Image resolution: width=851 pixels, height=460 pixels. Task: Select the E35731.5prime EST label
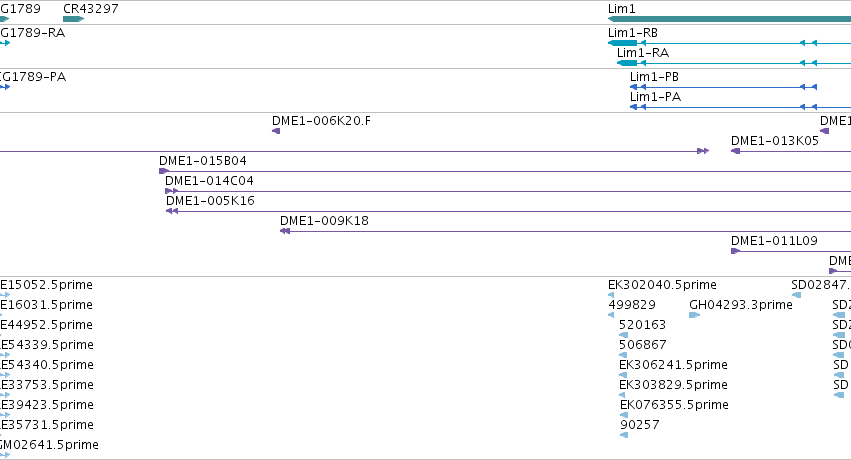[x=47, y=425]
